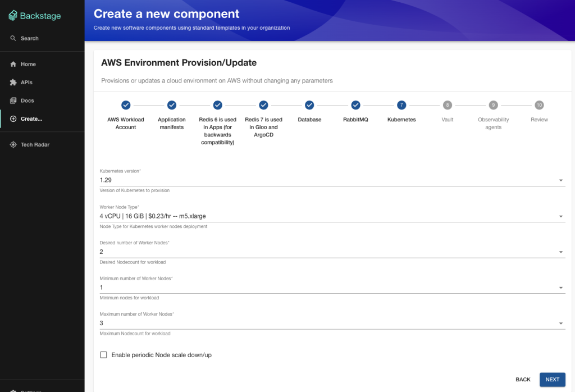Click the Settings gear at the sidebar bottom
This screenshot has height=392, width=575.
click(12, 390)
